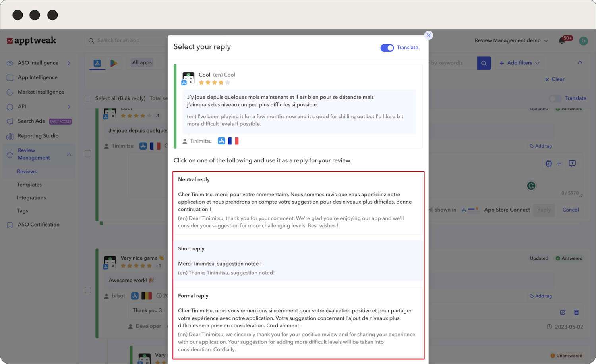Open the Grammarly assistant icon
The width and height of the screenshot is (596, 364).
point(531,186)
